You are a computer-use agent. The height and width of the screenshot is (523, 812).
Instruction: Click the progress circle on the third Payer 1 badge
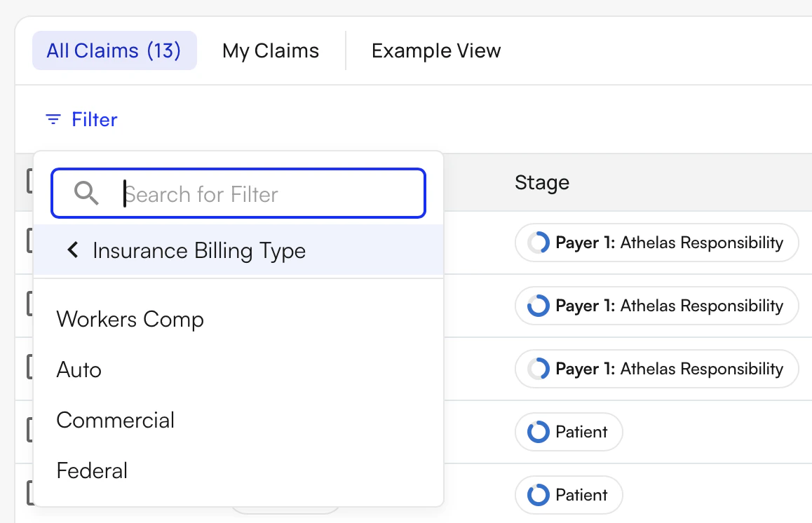(x=537, y=369)
